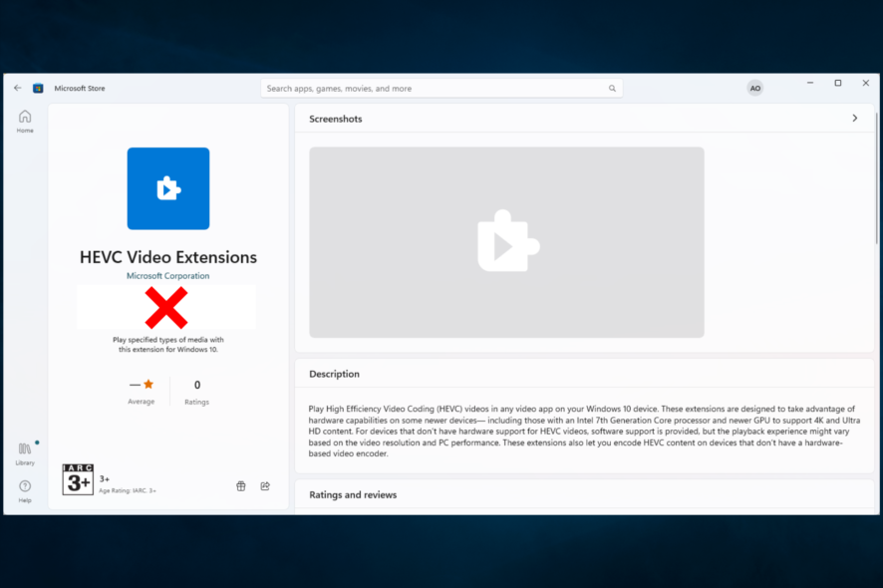Click the Play High Efficiency Video Coding paragraph
This screenshot has width=883, height=588.
click(584, 432)
